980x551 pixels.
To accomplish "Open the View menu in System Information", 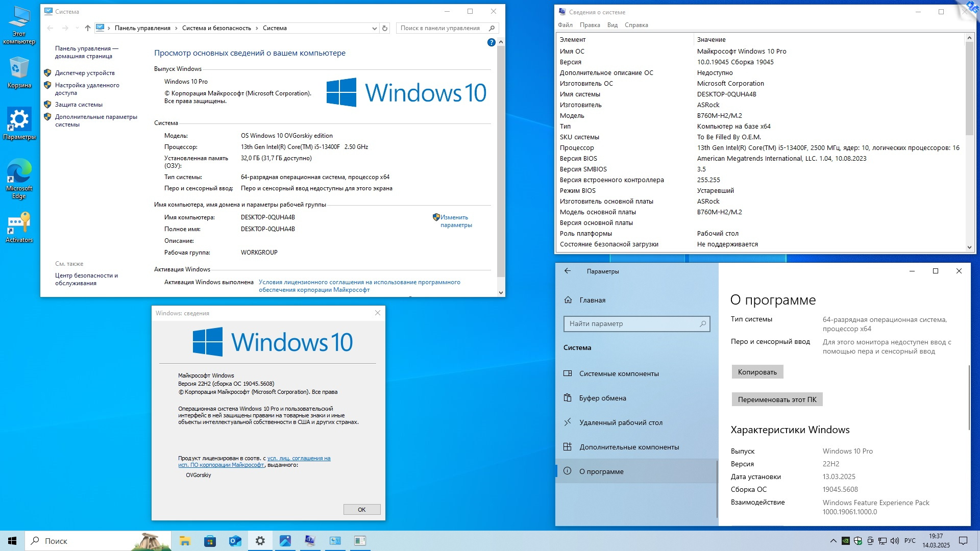I will coord(612,25).
